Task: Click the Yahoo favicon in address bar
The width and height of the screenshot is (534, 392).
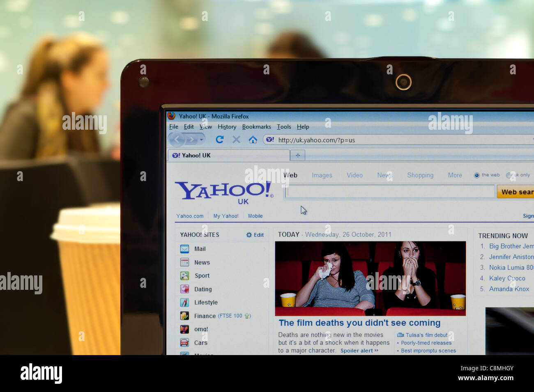Action: click(x=270, y=140)
